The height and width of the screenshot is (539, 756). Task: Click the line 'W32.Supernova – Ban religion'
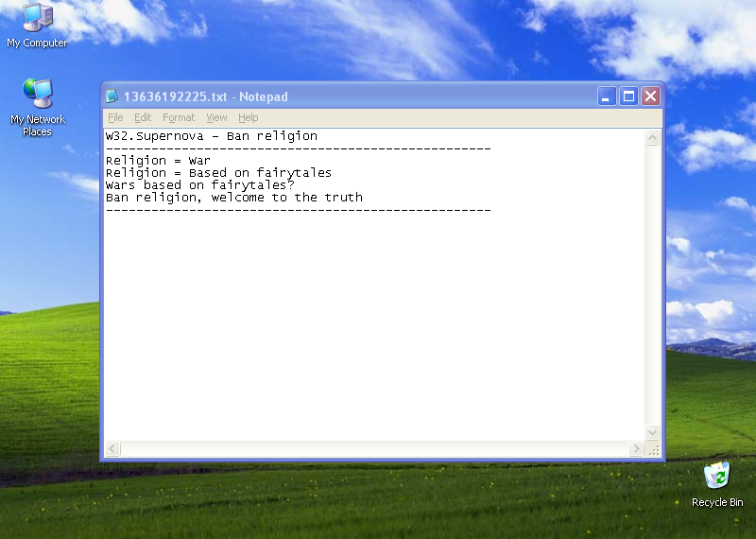pos(212,136)
